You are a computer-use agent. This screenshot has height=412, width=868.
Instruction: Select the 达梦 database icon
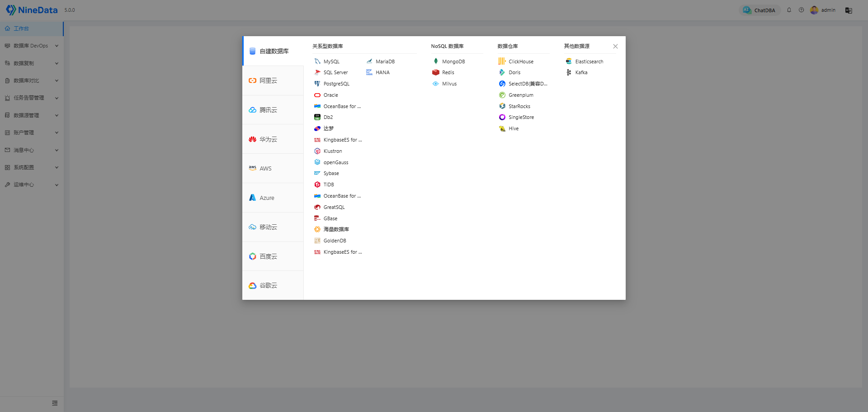pyautogui.click(x=317, y=128)
